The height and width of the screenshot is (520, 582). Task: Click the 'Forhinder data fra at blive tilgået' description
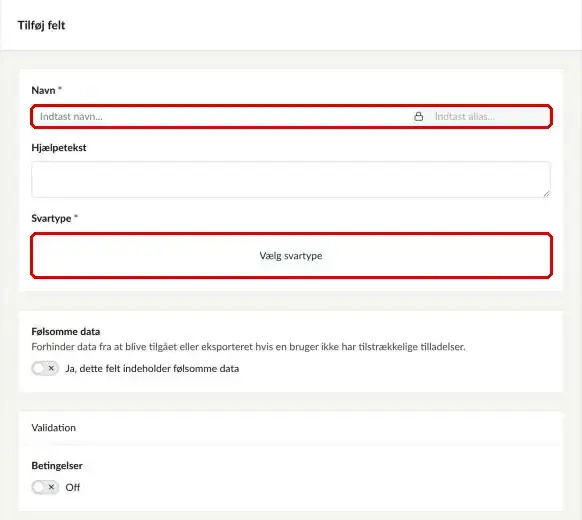(248, 347)
